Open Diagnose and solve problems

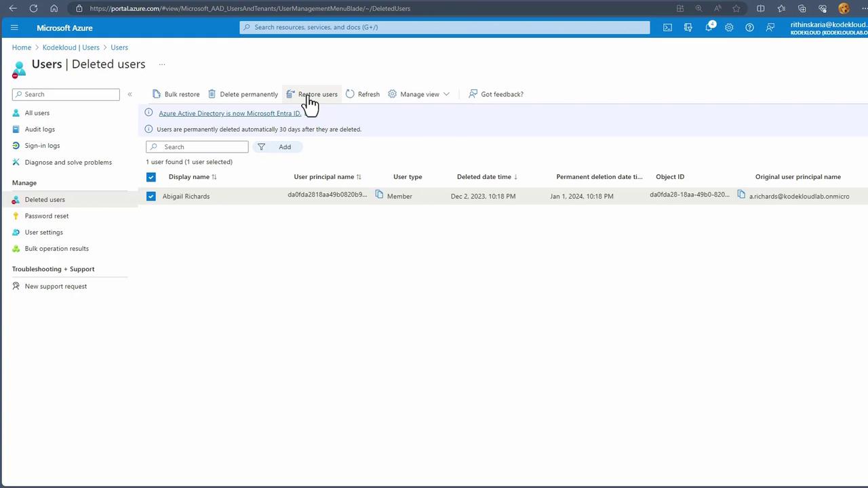click(68, 163)
